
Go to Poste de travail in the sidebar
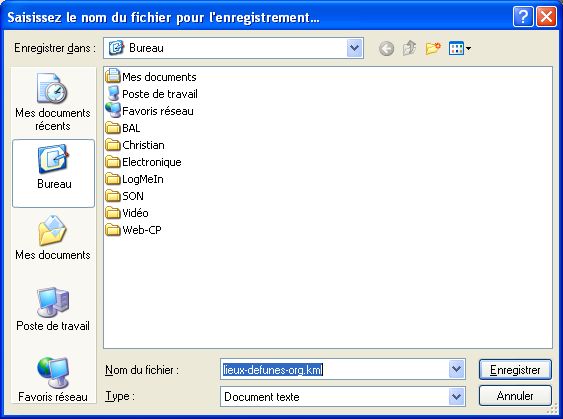pyautogui.click(x=53, y=309)
